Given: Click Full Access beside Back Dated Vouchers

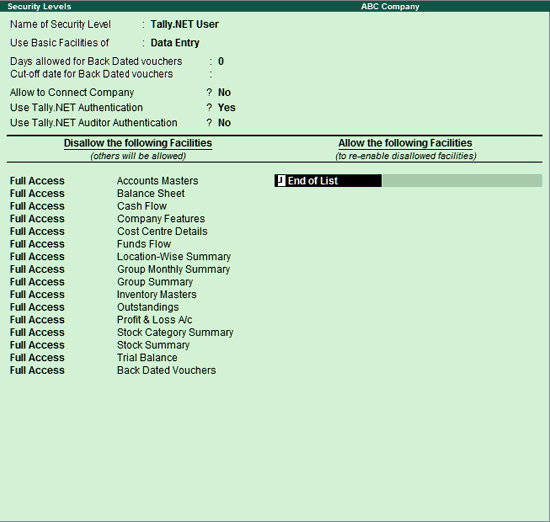Looking at the screenshot, I should (x=37, y=370).
